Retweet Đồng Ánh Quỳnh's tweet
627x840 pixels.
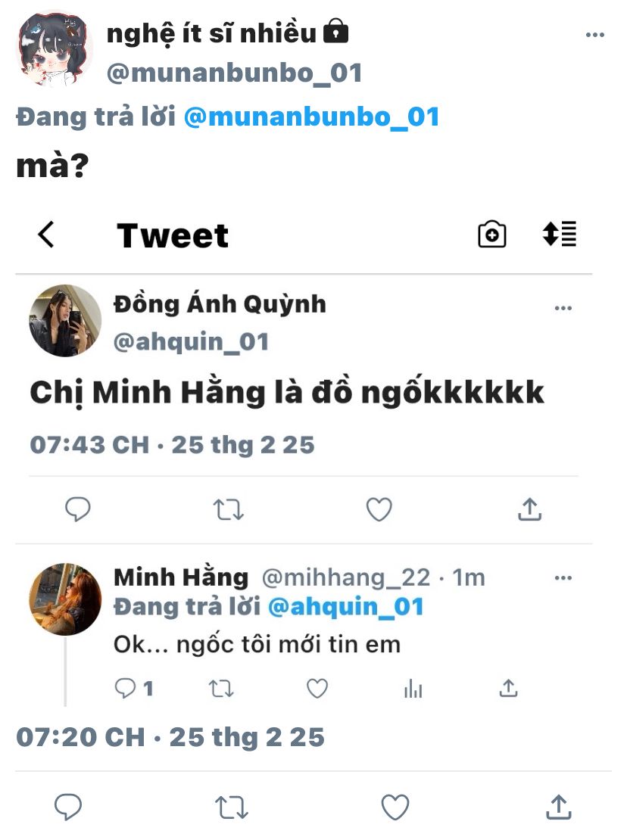pyautogui.click(x=228, y=510)
